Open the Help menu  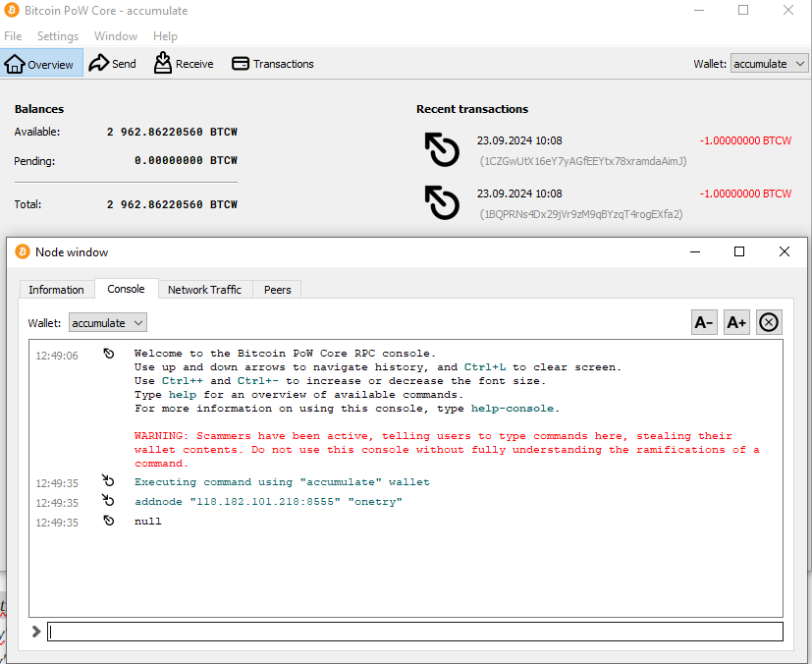point(165,36)
